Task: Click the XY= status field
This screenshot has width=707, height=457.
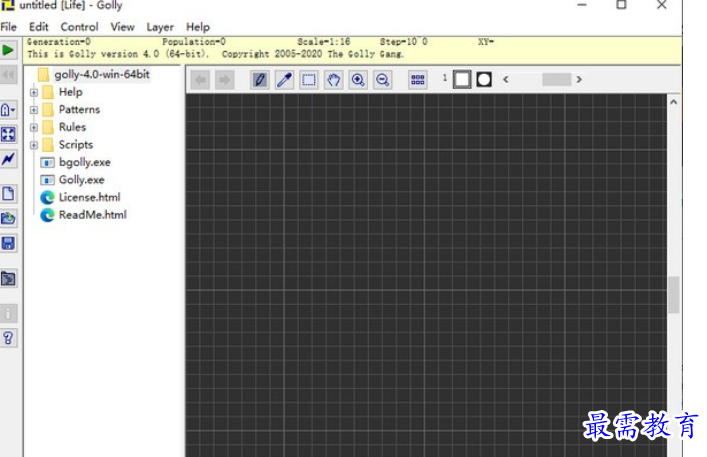Action: 486,42
